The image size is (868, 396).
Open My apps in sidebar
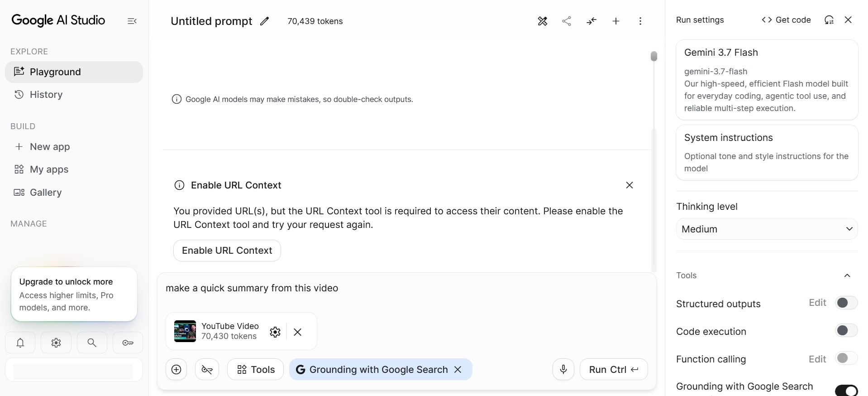pos(74,169)
